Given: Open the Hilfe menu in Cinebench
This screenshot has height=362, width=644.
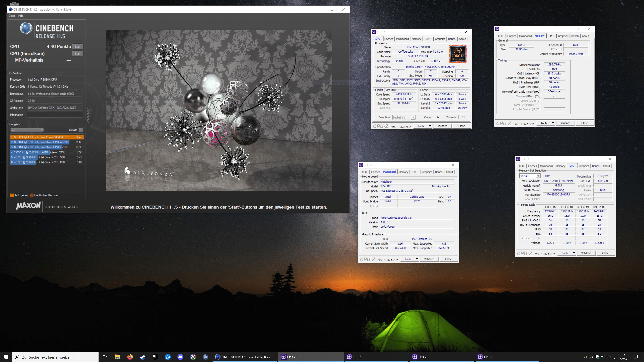Looking at the screenshot, I should (x=21, y=16).
